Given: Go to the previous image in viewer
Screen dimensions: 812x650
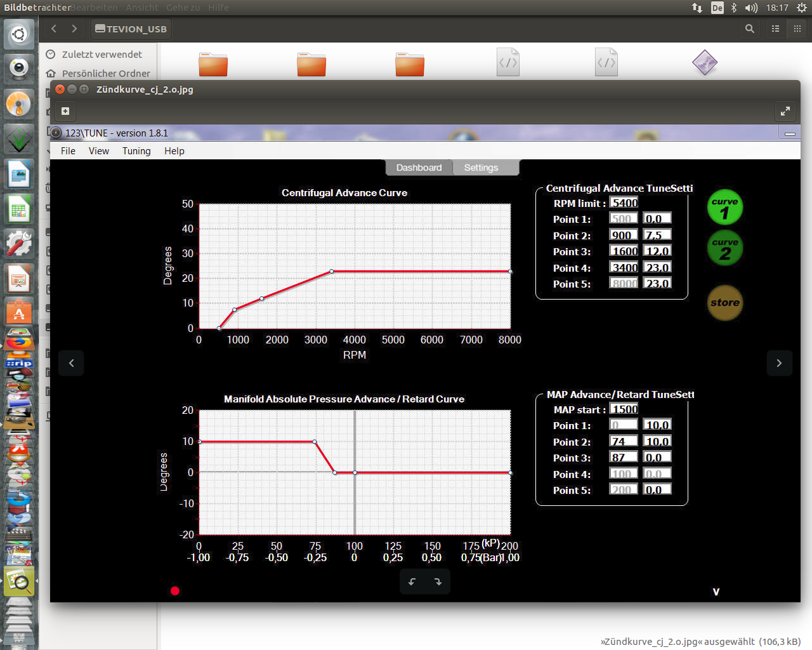Looking at the screenshot, I should pyautogui.click(x=71, y=363).
